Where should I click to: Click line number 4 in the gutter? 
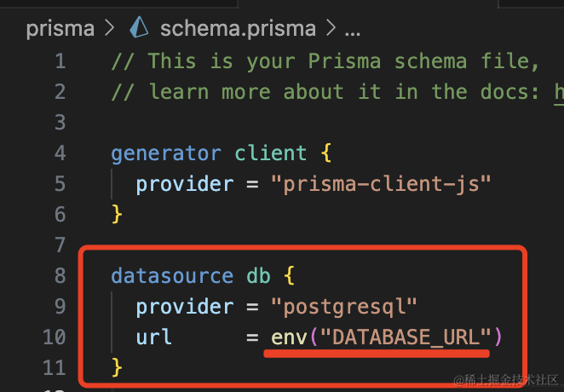point(59,153)
